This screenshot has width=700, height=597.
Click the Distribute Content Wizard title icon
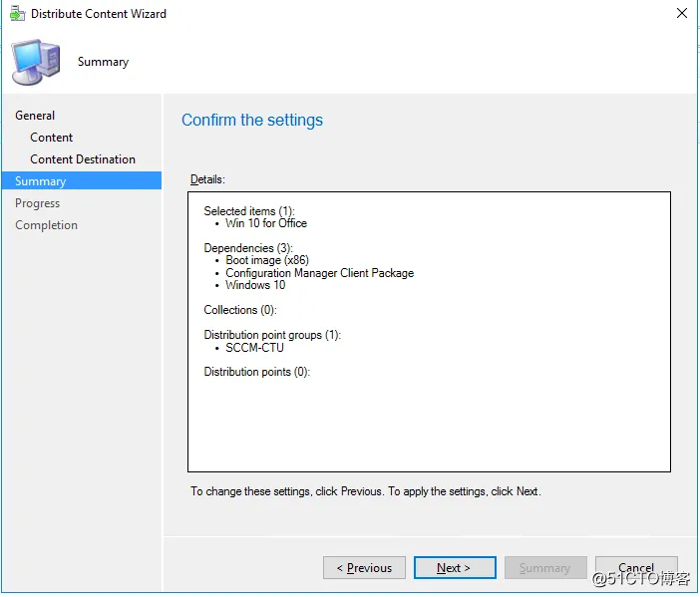click(x=17, y=14)
